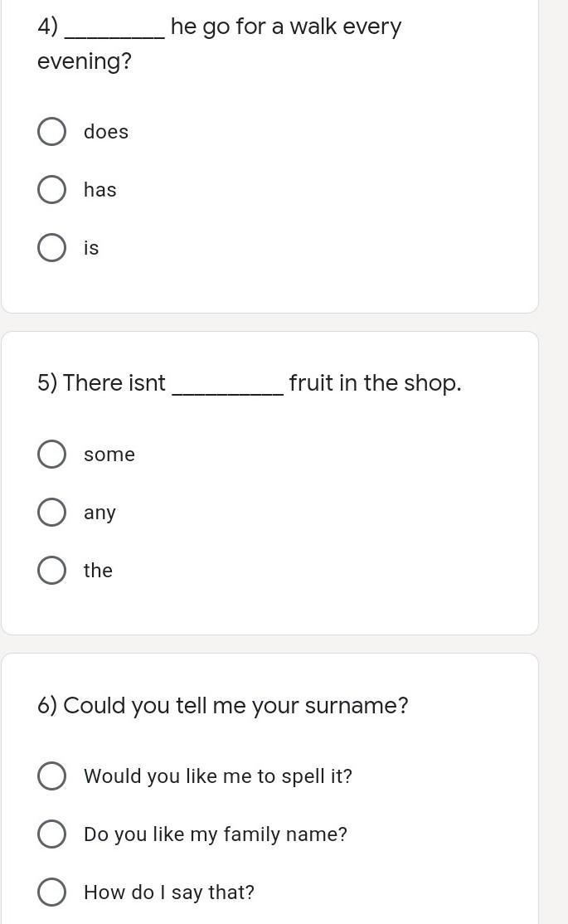This screenshot has width=568, height=924.
Task: Click the 'How do I say that?' label text
Action: (x=169, y=892)
